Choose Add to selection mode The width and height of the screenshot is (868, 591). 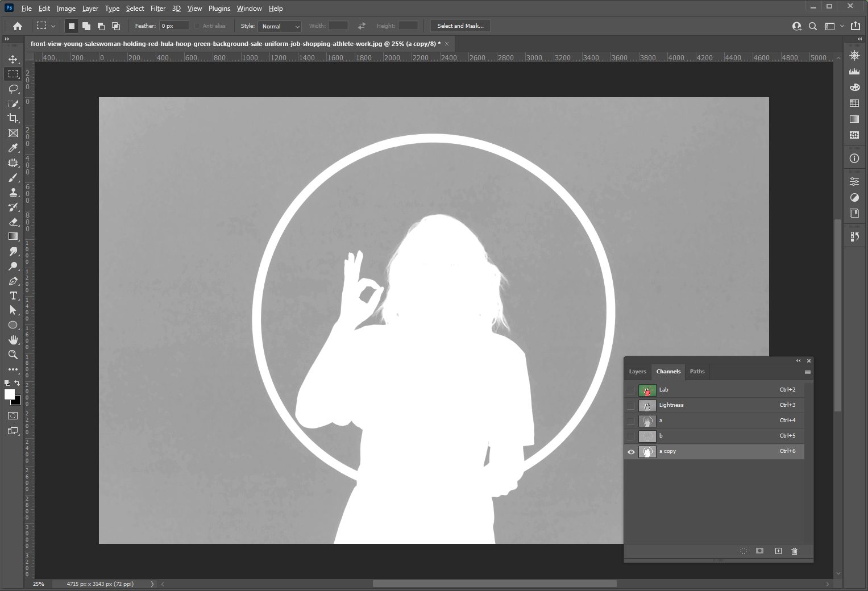[86, 26]
